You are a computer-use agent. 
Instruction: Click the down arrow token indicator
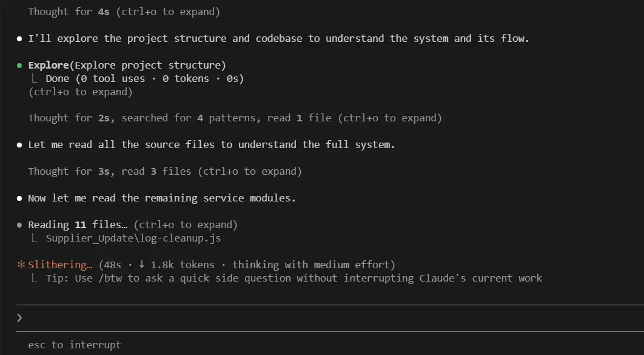click(x=142, y=265)
